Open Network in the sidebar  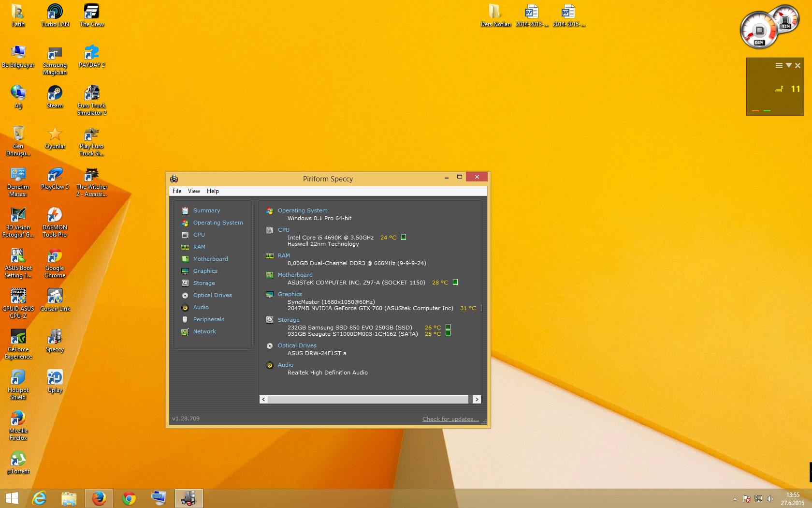204,331
